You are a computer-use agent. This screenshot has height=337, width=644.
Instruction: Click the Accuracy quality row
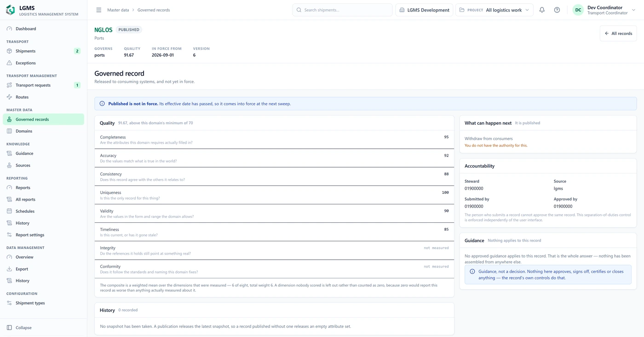pos(274,158)
